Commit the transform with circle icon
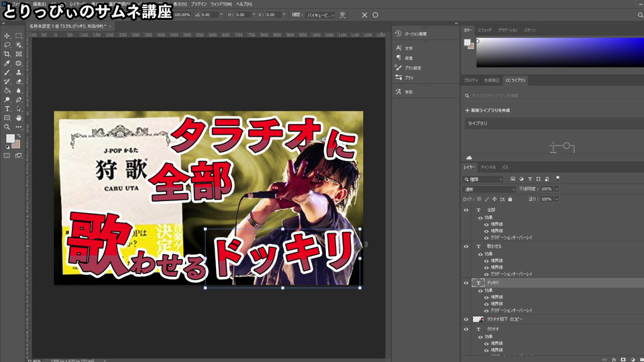 tap(375, 15)
